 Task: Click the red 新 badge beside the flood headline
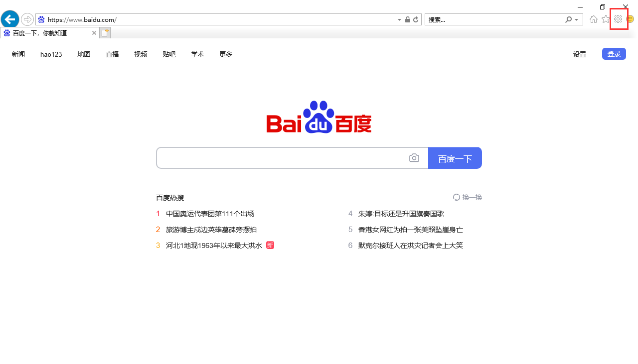tap(270, 245)
